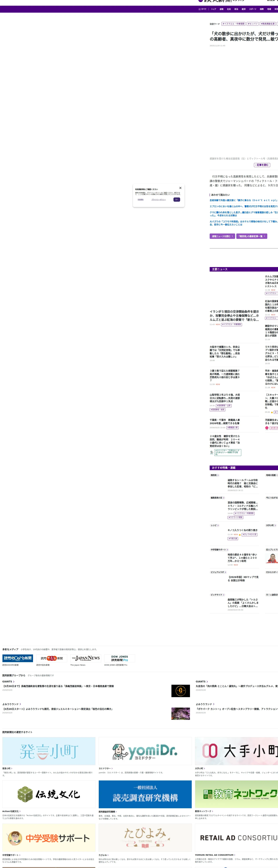Open the ３勝３敗で迎えた棋聖戦第７局 article
Image resolution: width=278 pixels, height=868 pixels.
(x=225, y=375)
